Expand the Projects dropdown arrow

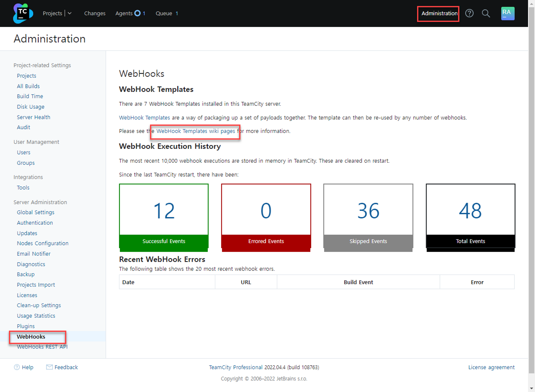[x=70, y=13]
